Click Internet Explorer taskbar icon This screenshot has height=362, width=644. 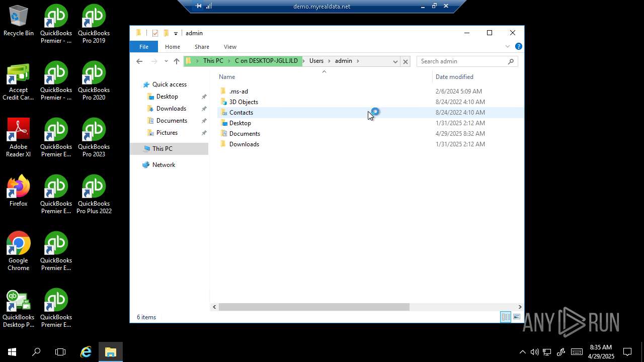coord(86,352)
